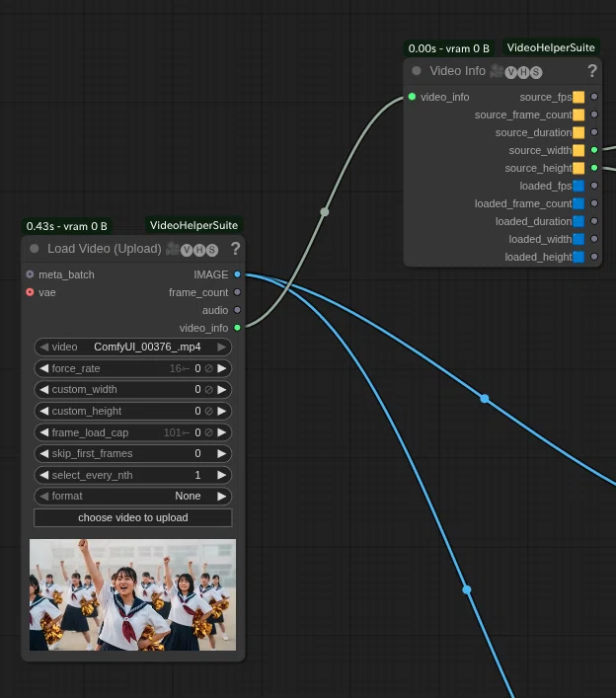The image size is (616, 698).
Task: Open help for Video Info node
Action: click(x=592, y=71)
